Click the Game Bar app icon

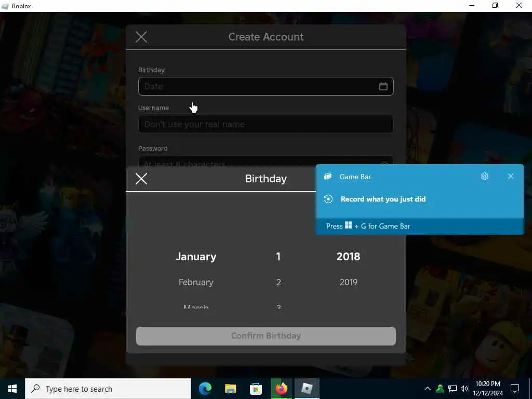point(328,177)
